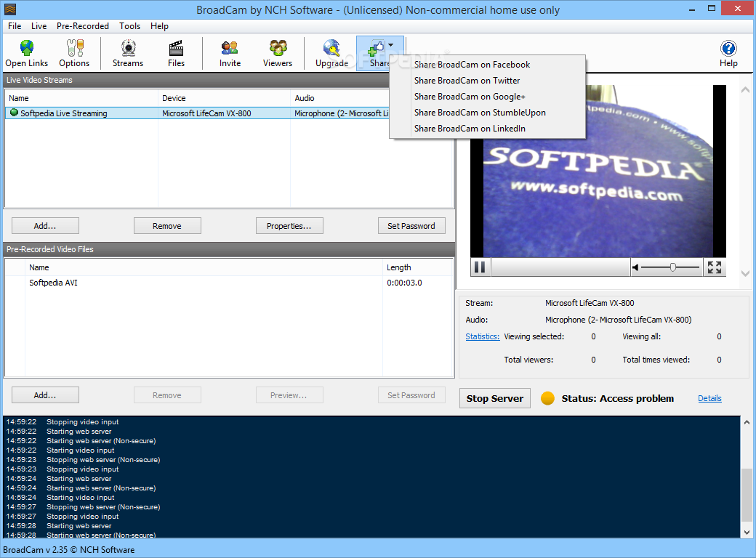Sort streams by Device column header
756x558 pixels.
click(x=224, y=98)
